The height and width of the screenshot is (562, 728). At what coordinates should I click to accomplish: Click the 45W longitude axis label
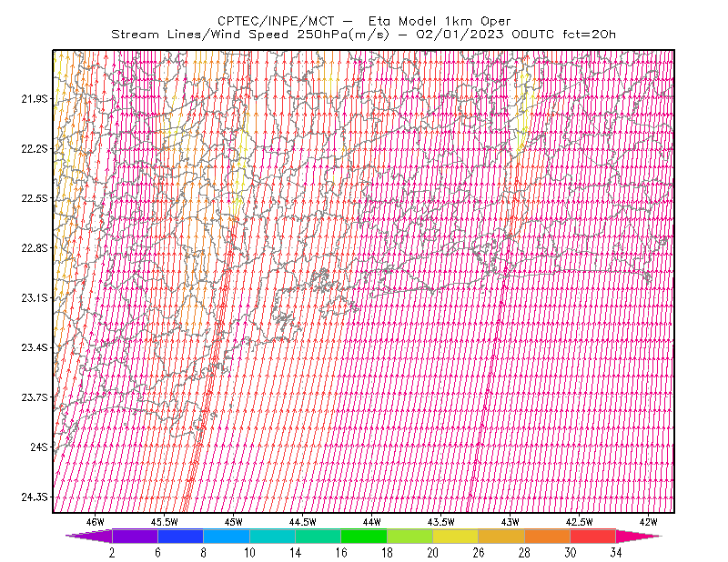coord(234,522)
